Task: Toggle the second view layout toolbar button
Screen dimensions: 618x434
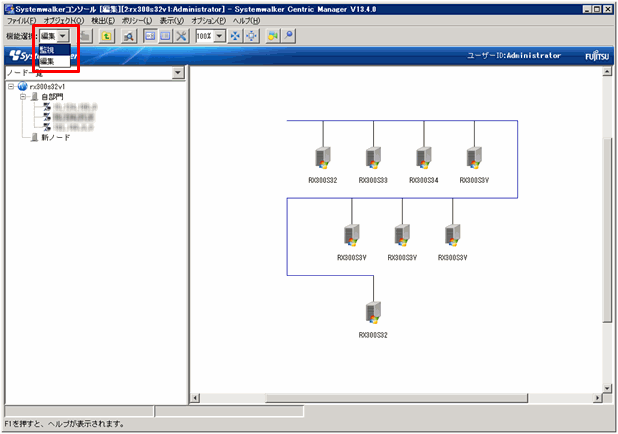Action: coord(166,36)
